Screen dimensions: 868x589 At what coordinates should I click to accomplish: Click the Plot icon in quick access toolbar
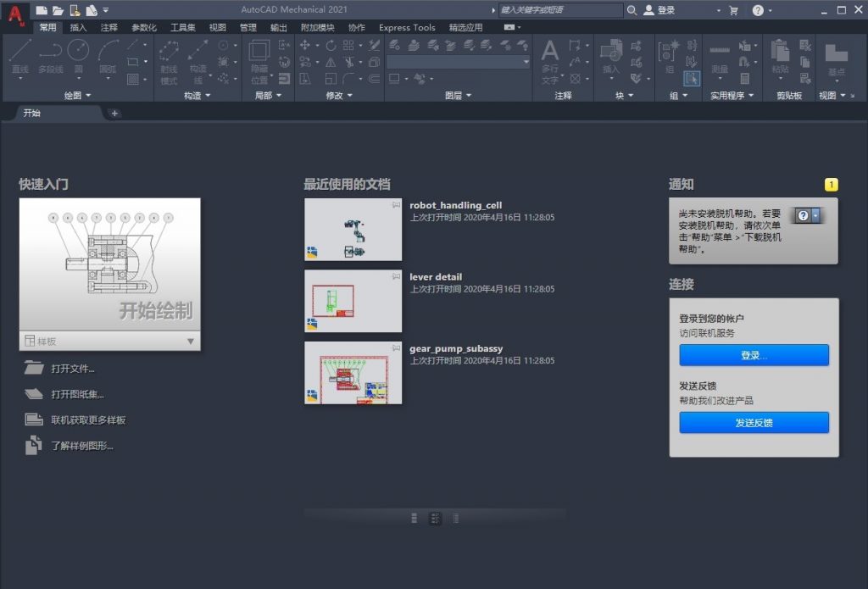pyautogui.click(x=92, y=10)
